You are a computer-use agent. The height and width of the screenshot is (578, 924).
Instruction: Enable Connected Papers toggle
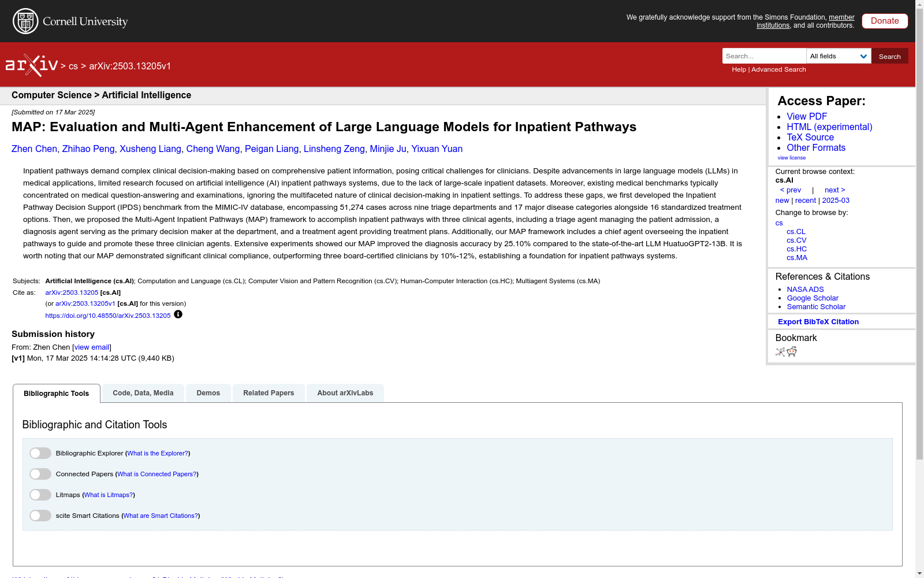point(40,474)
